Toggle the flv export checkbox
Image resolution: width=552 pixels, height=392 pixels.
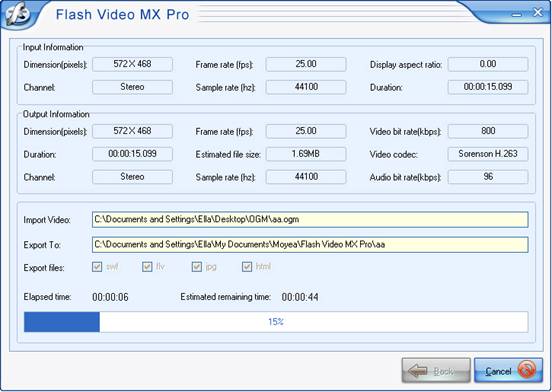pyautogui.click(x=147, y=267)
